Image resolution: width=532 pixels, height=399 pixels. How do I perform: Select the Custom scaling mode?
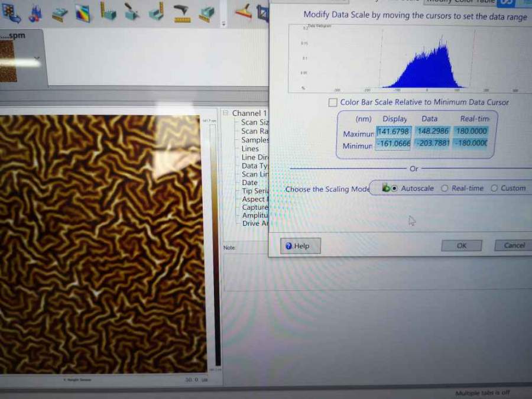pos(494,188)
